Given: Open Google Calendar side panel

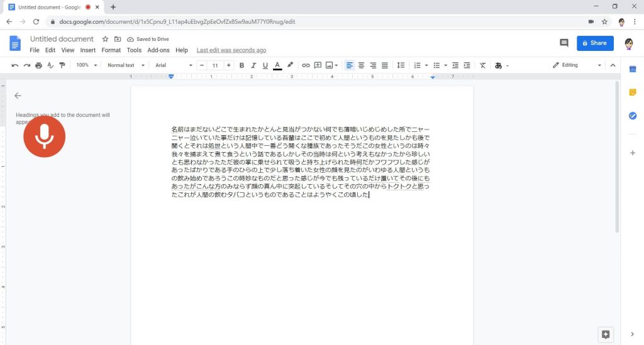Looking at the screenshot, I should 633,69.
